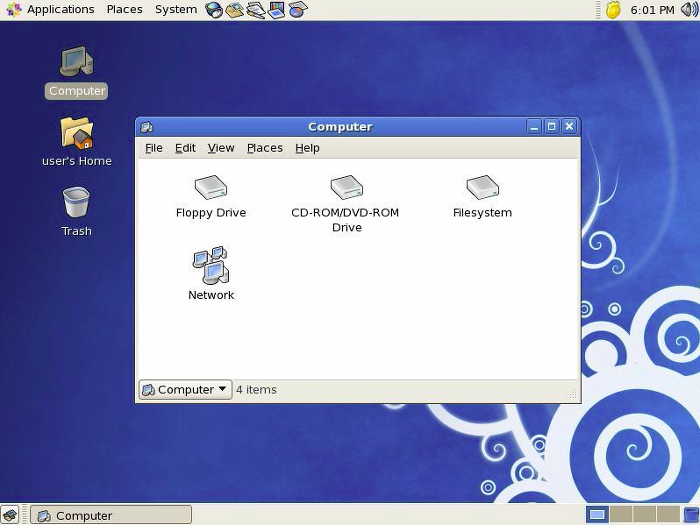The width and height of the screenshot is (700, 525).
Task: Launch the word processor panel launcher
Action: tap(256, 9)
